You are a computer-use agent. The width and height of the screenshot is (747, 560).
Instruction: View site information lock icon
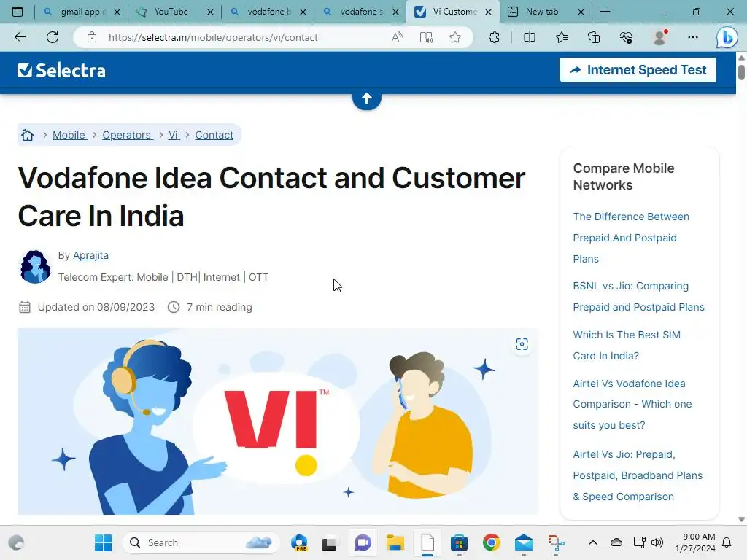point(92,37)
